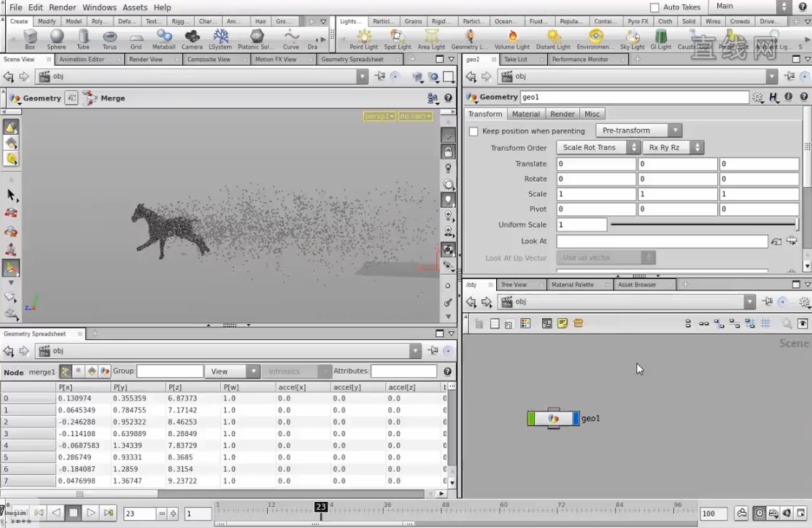
Task: Open the parameter pane gear menu
Action: point(757,97)
